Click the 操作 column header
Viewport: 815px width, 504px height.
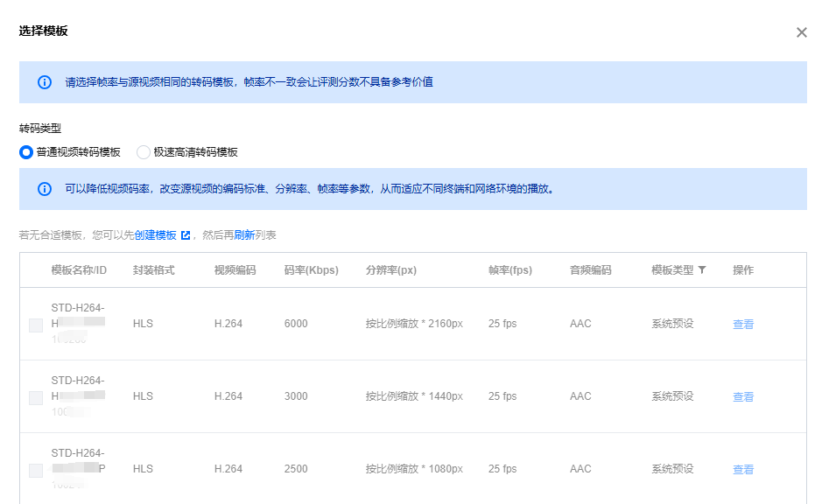743,270
